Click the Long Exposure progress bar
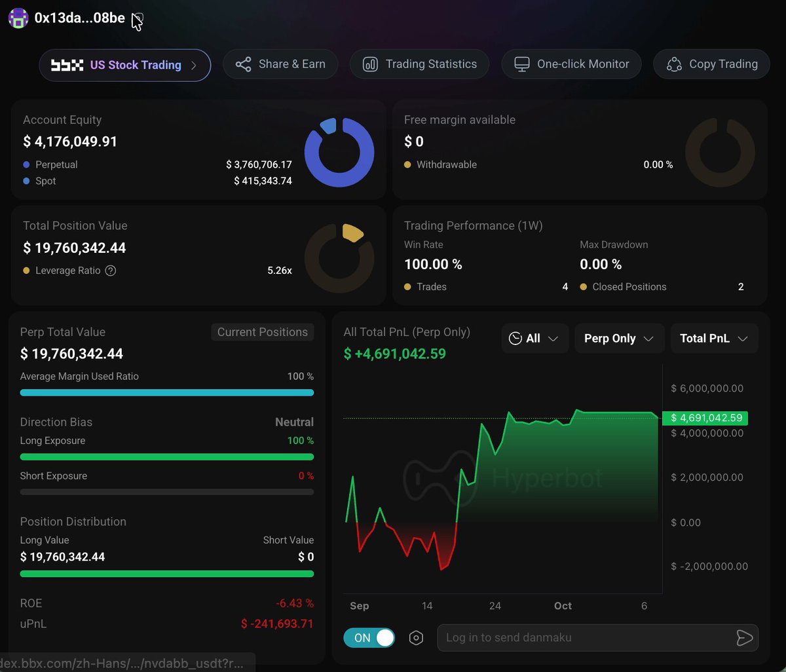The height and width of the screenshot is (672, 786). point(167,457)
